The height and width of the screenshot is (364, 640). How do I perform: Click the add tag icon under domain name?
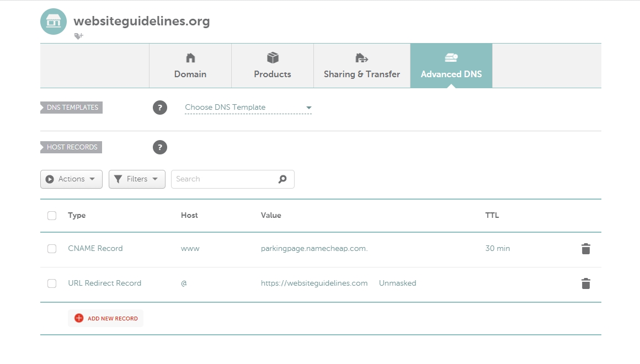pyautogui.click(x=79, y=36)
